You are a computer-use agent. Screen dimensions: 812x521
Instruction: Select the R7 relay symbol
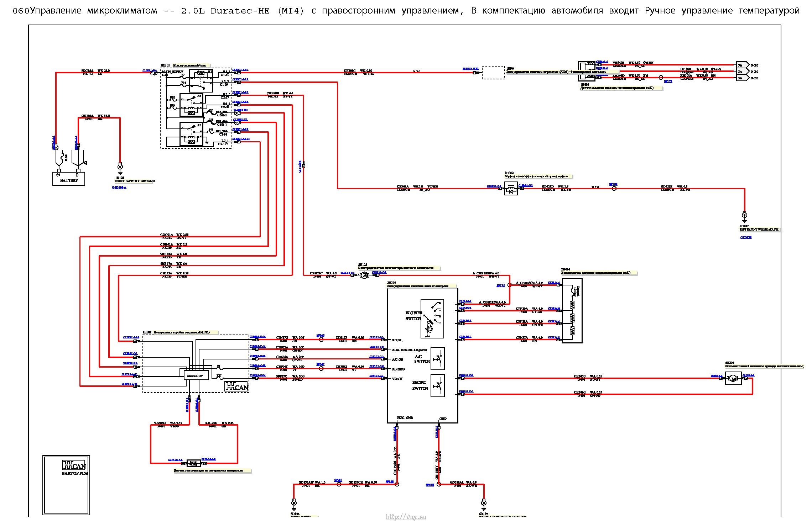(192, 134)
